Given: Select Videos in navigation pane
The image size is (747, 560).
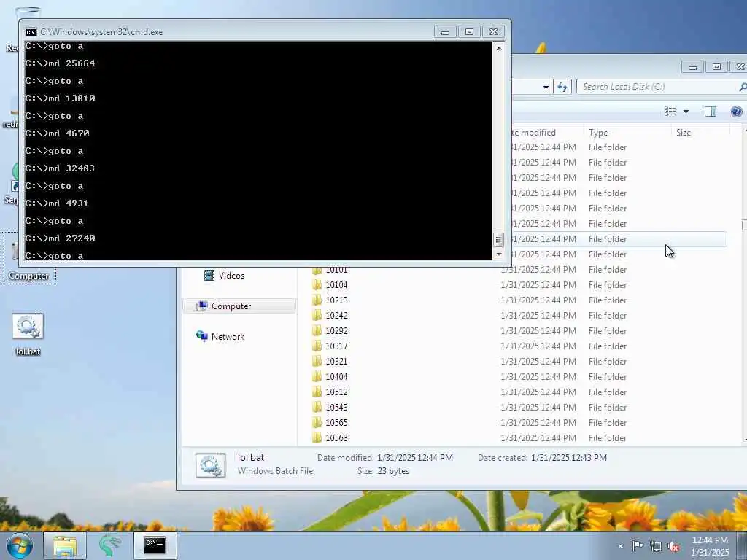Looking at the screenshot, I should click(x=231, y=275).
